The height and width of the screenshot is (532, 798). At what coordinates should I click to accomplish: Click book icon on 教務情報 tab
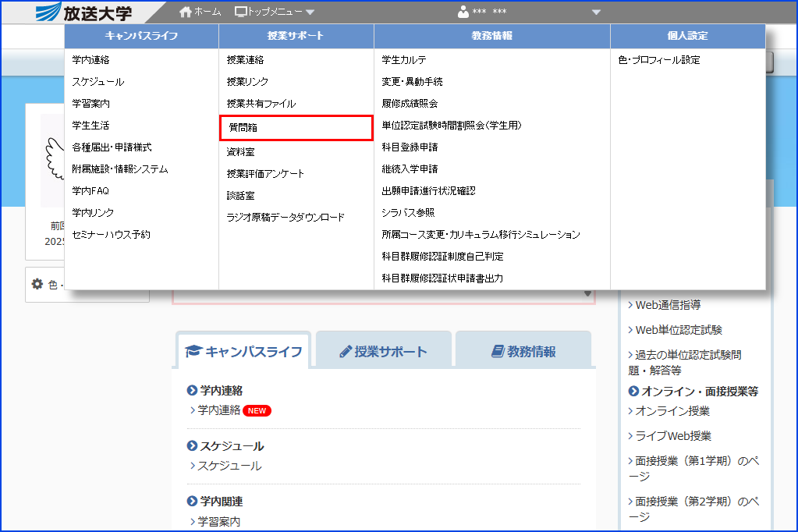point(498,352)
